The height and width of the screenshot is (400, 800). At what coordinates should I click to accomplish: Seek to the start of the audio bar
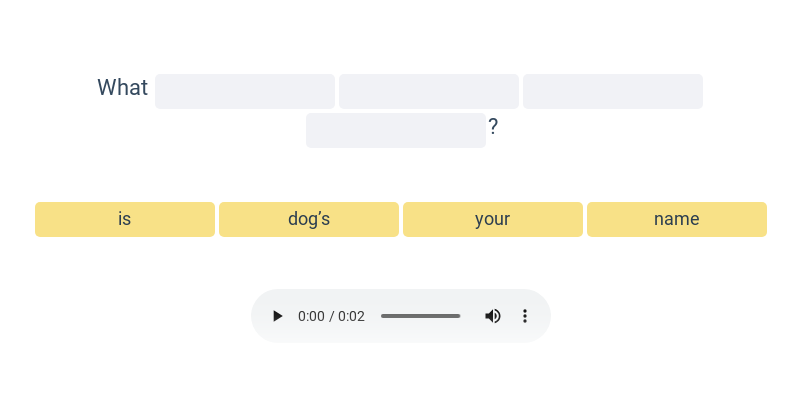click(382, 316)
